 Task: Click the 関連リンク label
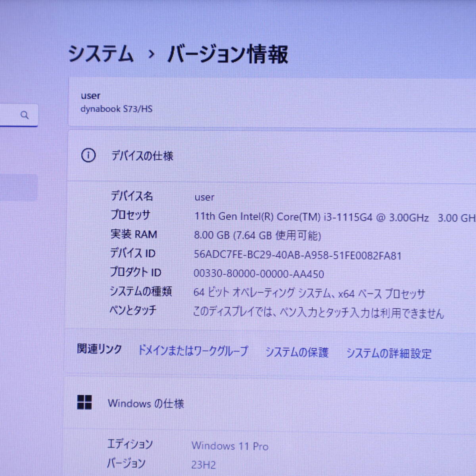[x=99, y=349]
